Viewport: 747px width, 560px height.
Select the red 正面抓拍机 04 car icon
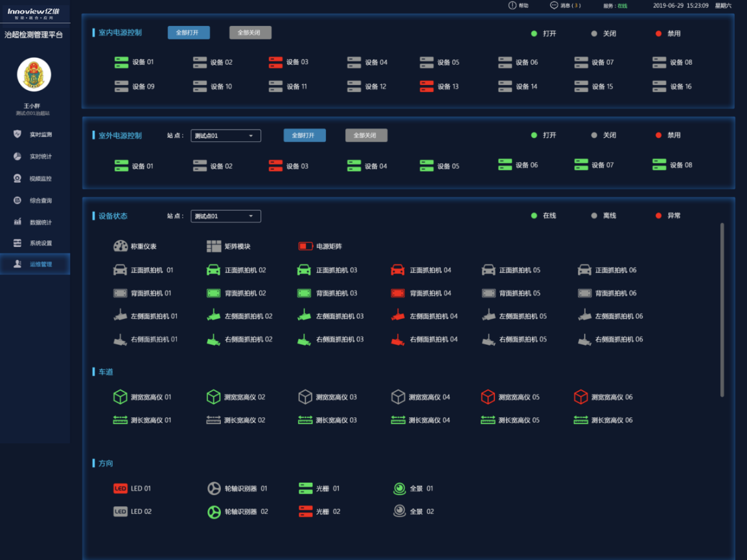tap(398, 270)
